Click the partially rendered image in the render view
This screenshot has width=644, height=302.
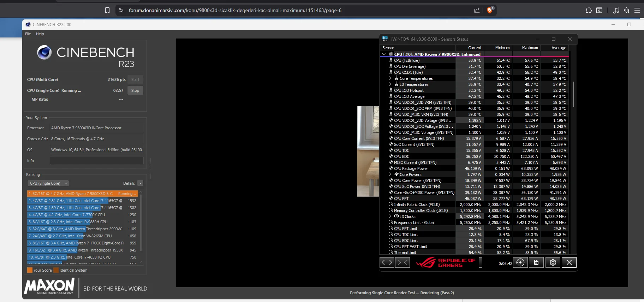pos(368,151)
